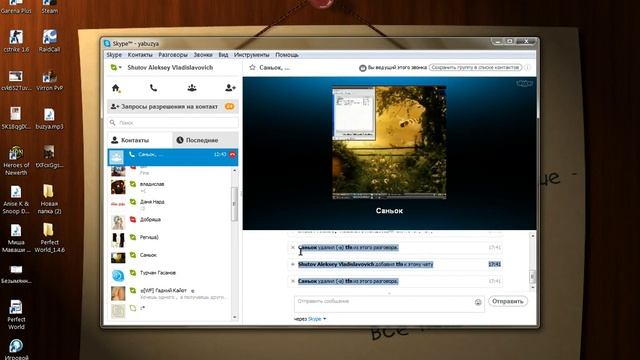Select contact Саньок in contacts list

pyautogui.click(x=169, y=258)
